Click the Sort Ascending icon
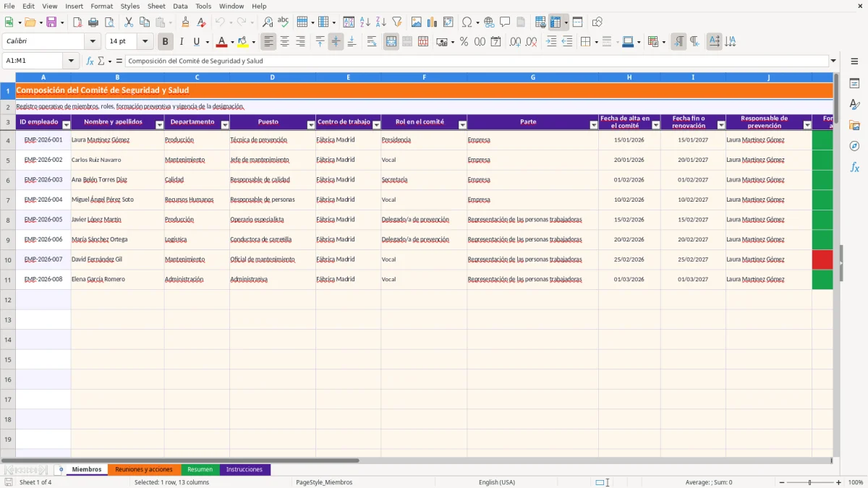This screenshot has width=868, height=488. click(x=365, y=22)
